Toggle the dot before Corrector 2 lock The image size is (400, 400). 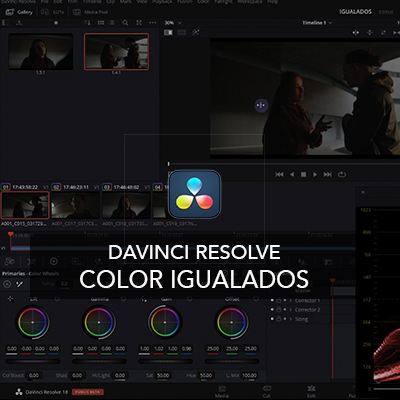[x=272, y=310]
